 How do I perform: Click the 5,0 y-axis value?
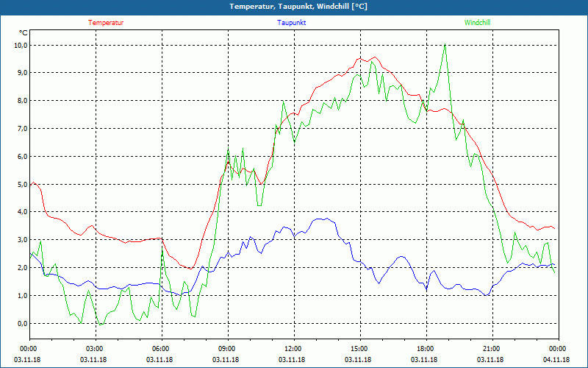click(23, 185)
